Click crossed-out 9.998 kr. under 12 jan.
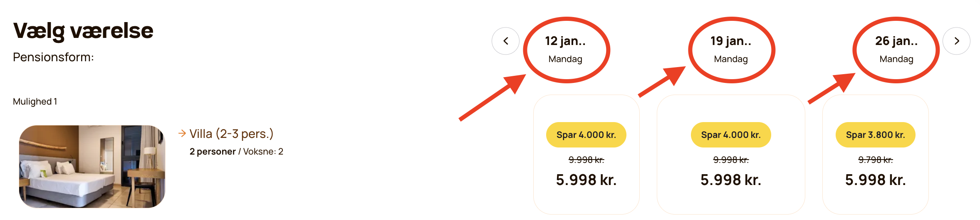The width and height of the screenshot is (980, 220). pos(586,160)
